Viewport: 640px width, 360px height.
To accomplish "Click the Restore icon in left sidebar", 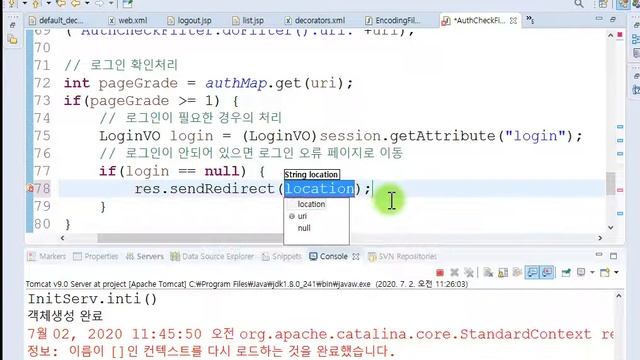I will [x=12, y=25].
